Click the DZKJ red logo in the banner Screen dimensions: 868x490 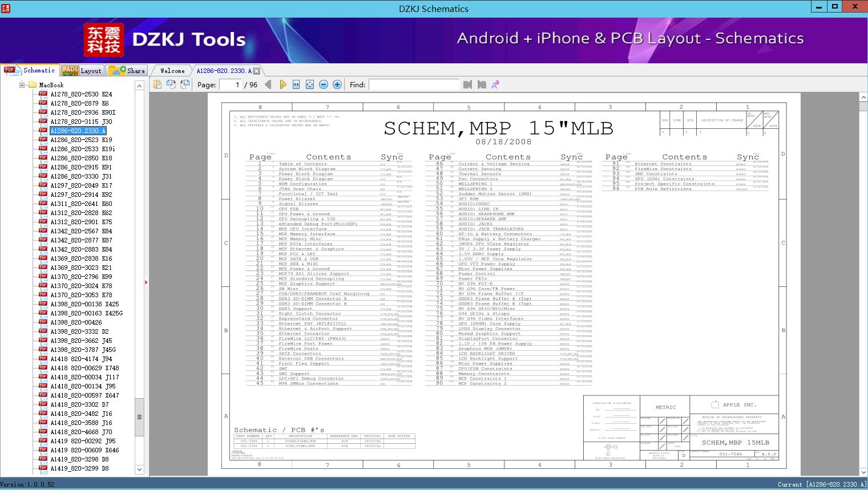tap(104, 39)
